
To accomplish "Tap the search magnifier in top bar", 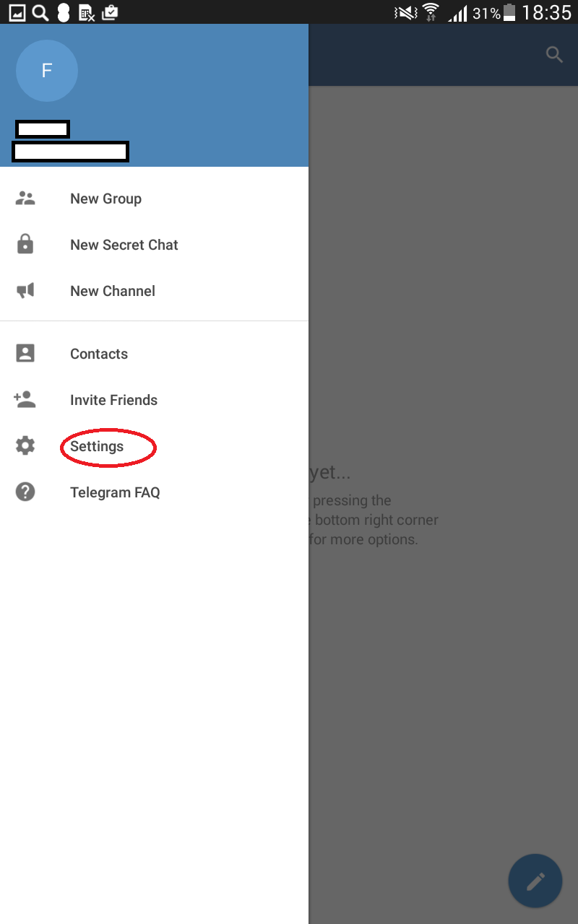I will pyautogui.click(x=554, y=55).
